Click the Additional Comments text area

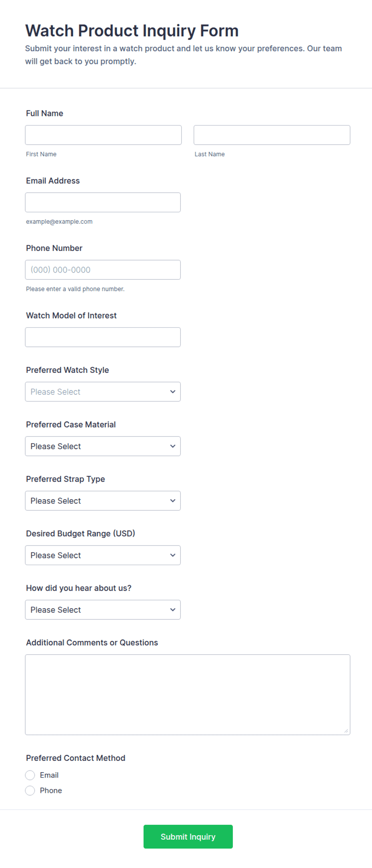(188, 695)
